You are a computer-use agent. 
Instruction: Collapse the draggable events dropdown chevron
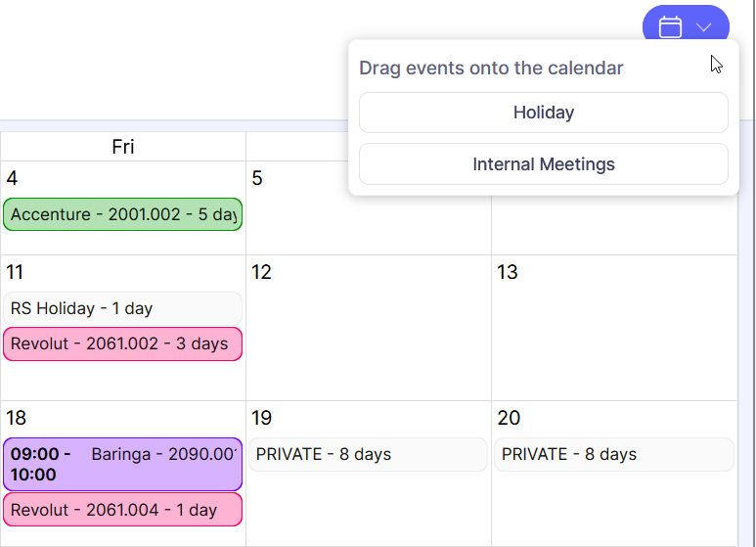click(703, 27)
